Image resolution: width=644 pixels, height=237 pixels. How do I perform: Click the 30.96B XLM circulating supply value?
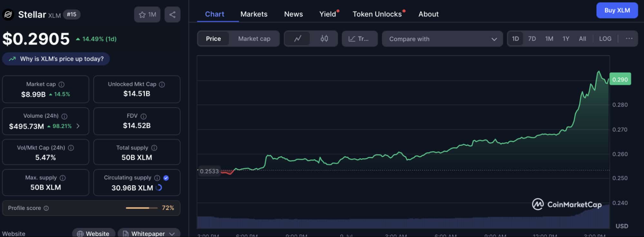point(132,188)
